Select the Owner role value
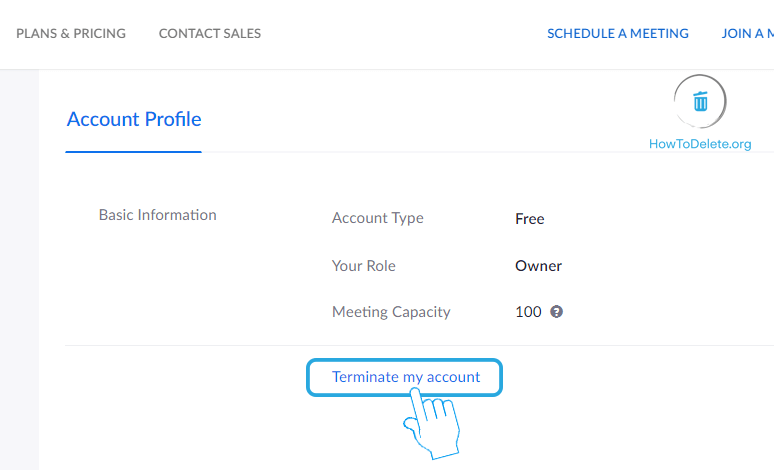 point(538,266)
